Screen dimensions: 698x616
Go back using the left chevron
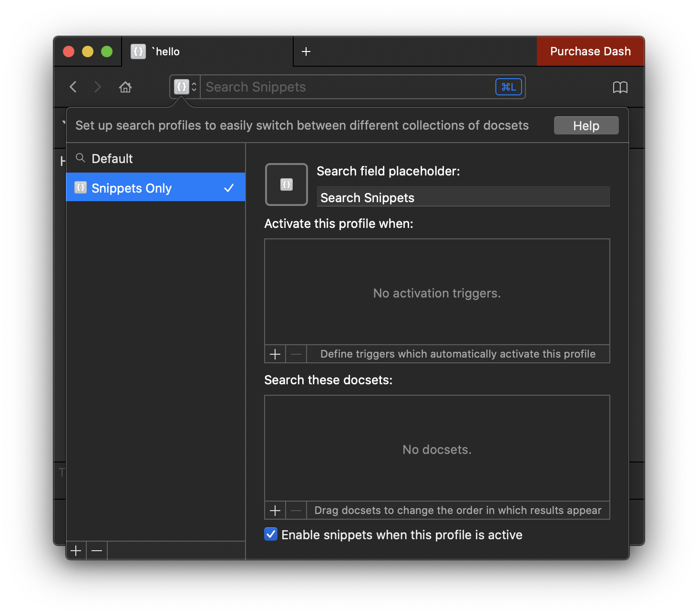coord(73,87)
